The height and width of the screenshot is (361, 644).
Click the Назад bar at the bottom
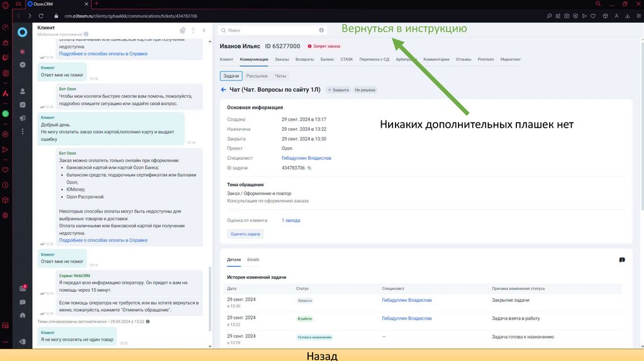coord(322,355)
